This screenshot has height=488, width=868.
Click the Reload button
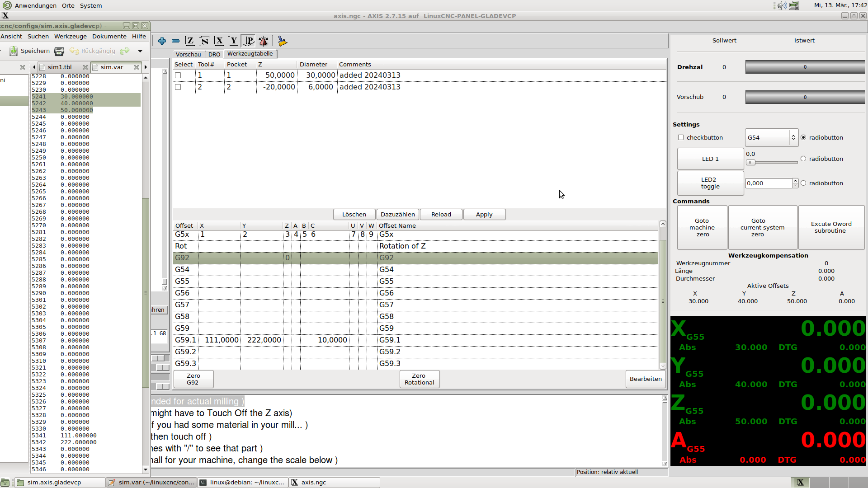441,215
